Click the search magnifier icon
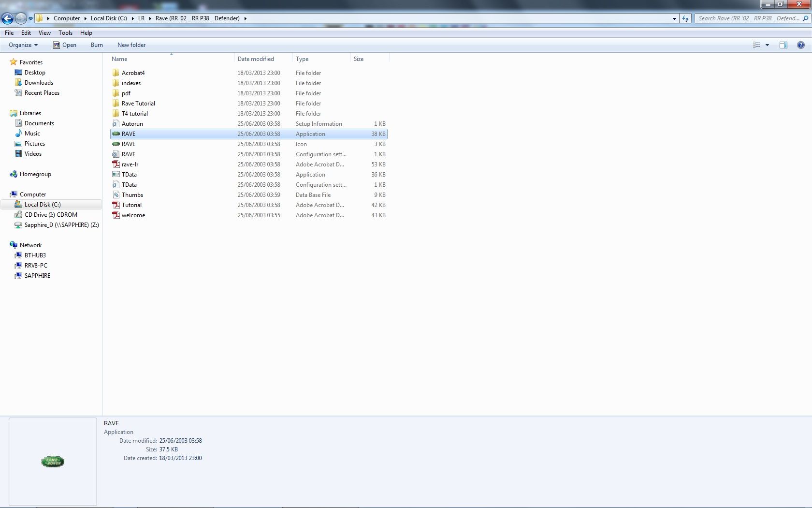Image resolution: width=812 pixels, height=508 pixels. (805, 18)
